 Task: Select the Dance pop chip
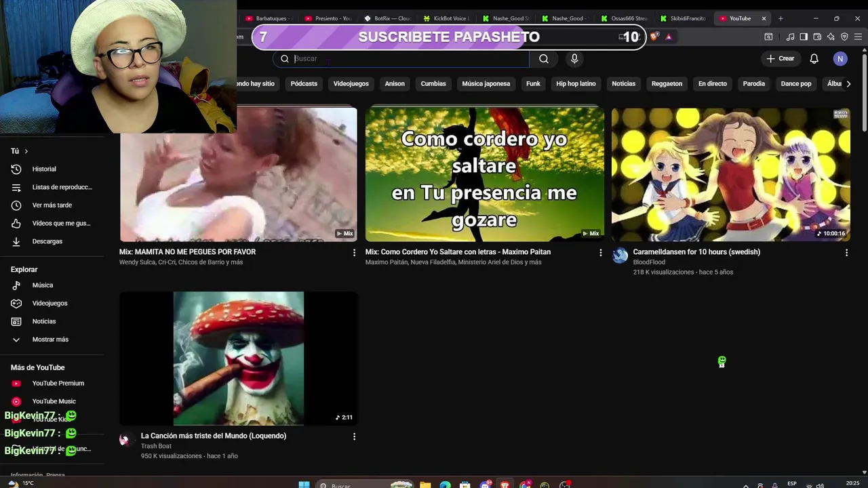click(x=796, y=84)
